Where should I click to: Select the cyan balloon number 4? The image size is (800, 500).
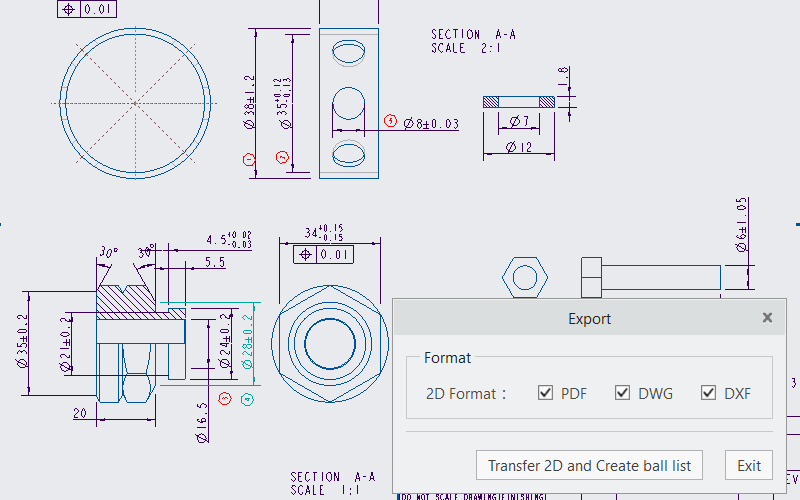[x=247, y=399]
